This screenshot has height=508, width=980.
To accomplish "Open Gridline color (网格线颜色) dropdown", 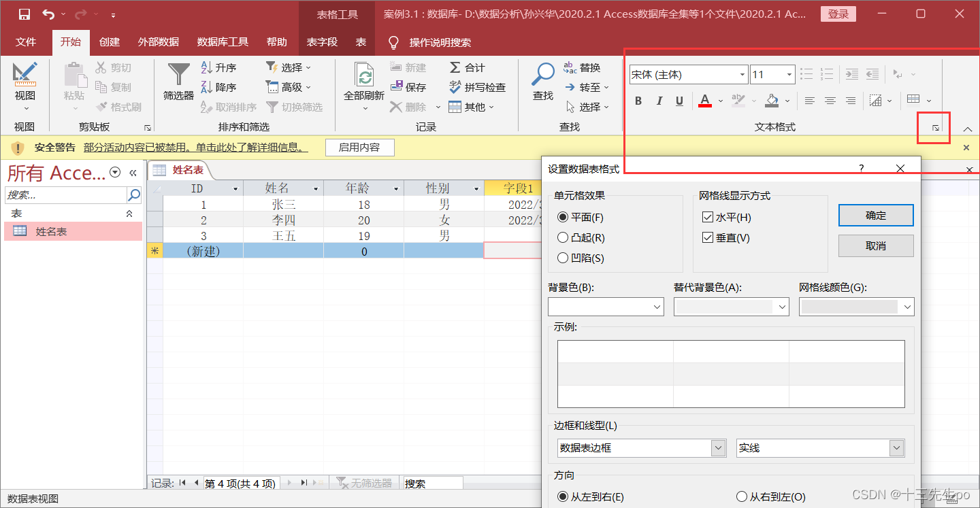I will coord(907,307).
